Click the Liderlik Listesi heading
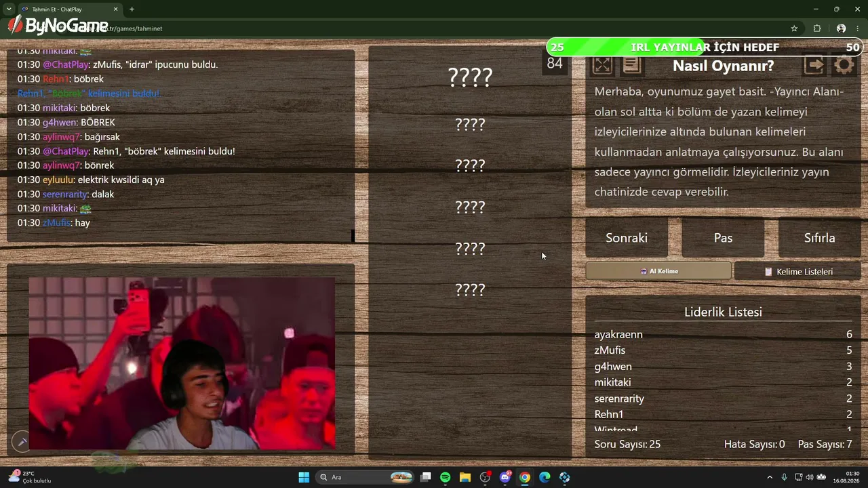Screen dimensions: 868x488 tap(723, 312)
